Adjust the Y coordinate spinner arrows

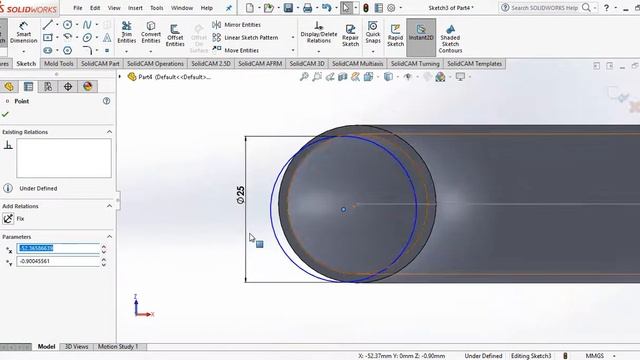(x=104, y=262)
